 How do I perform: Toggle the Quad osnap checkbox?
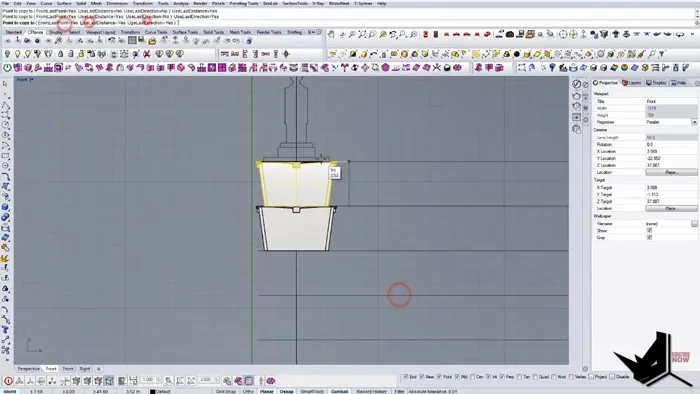(535, 377)
